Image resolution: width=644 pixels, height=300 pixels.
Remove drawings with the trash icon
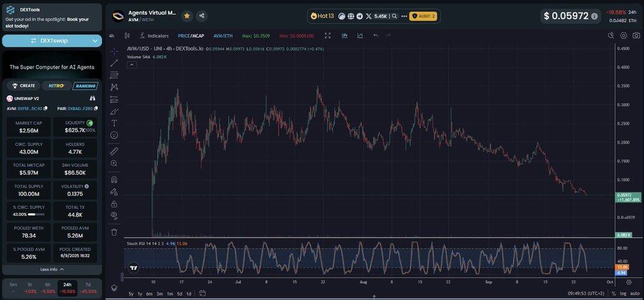point(114,232)
